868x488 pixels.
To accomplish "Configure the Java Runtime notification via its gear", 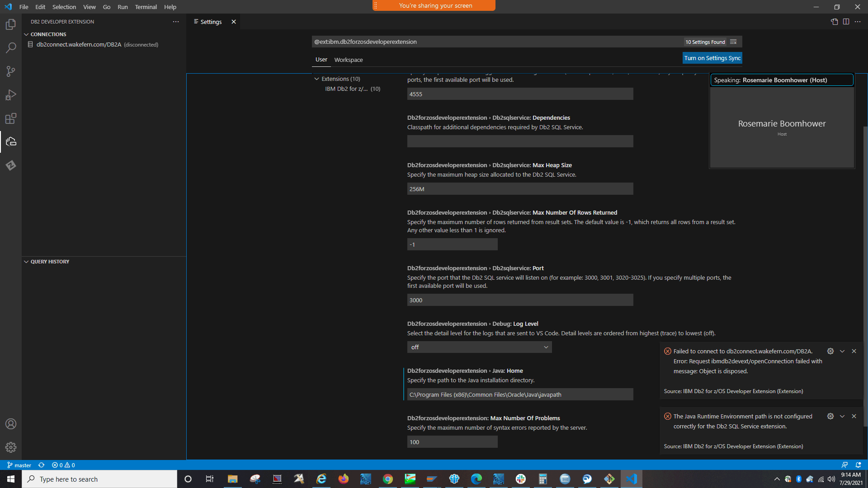I will pyautogui.click(x=830, y=416).
